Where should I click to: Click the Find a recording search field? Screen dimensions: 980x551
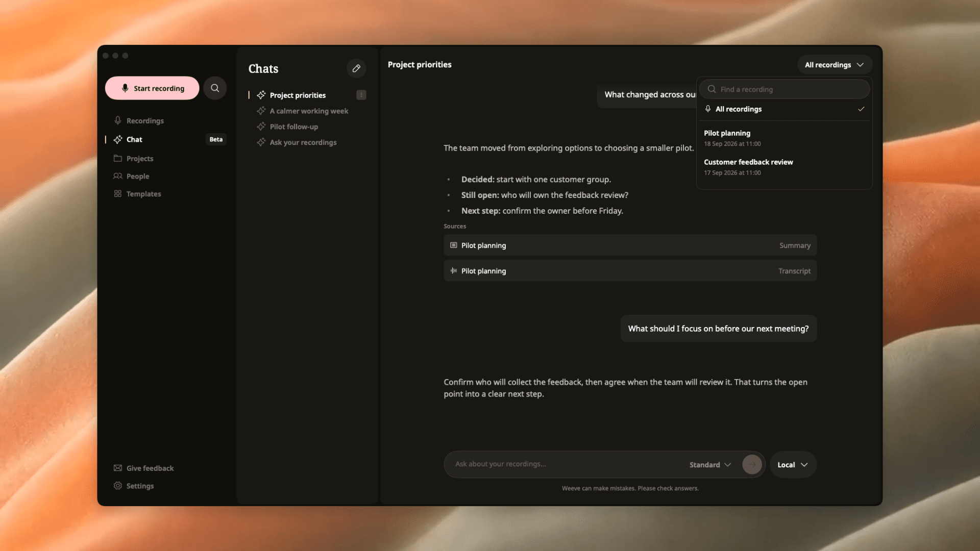pos(785,89)
